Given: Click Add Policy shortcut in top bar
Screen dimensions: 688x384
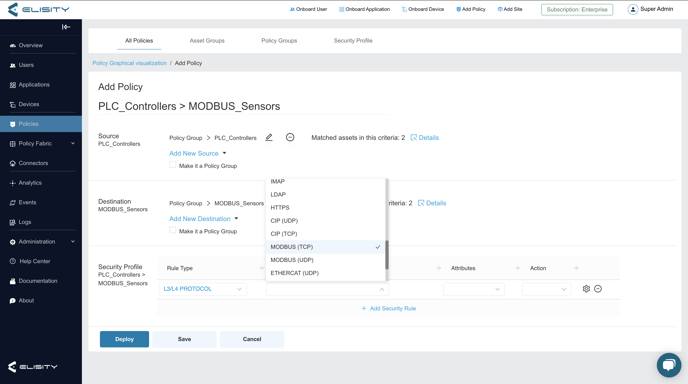Looking at the screenshot, I should point(471,9).
